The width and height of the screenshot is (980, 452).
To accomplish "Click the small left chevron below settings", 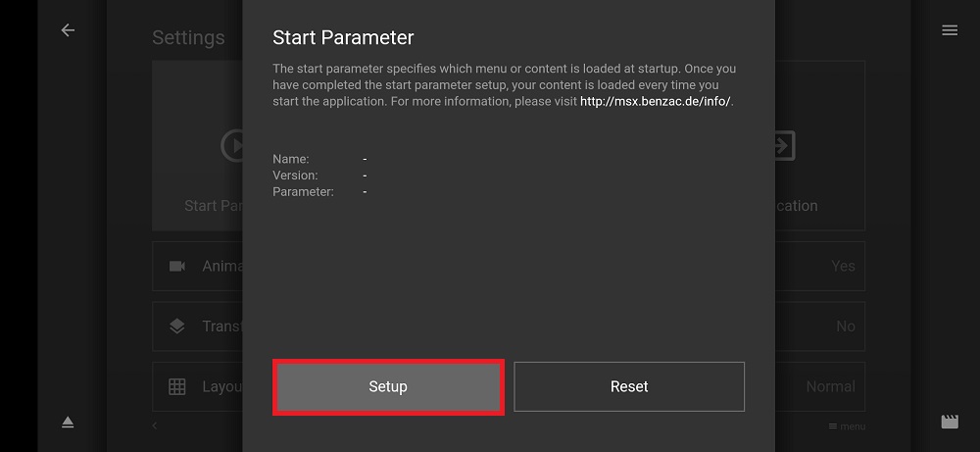I will [x=155, y=426].
